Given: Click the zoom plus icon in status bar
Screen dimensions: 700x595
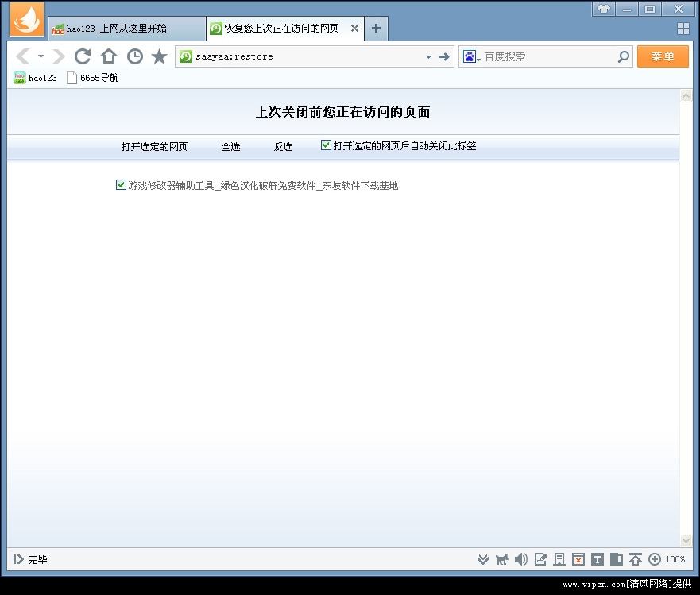Looking at the screenshot, I should coord(655,559).
